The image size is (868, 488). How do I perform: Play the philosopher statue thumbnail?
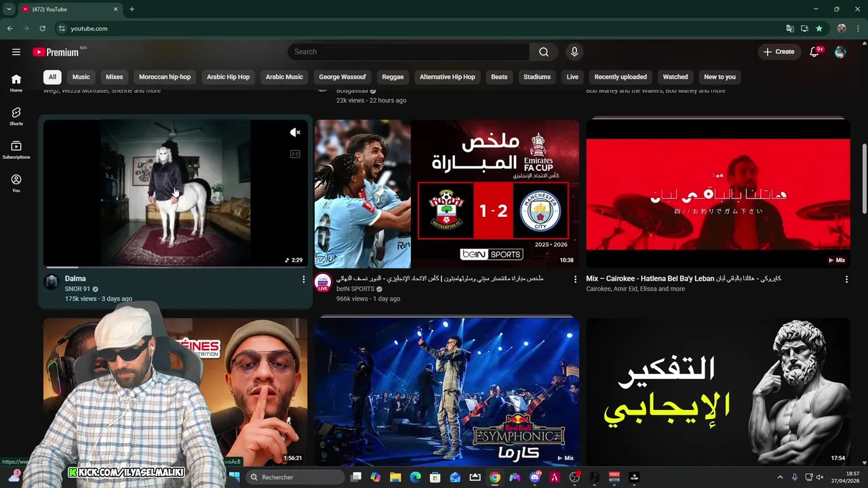point(718,392)
